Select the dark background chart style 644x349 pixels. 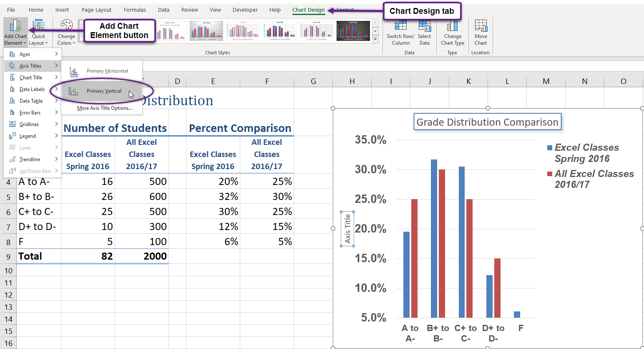(x=353, y=31)
